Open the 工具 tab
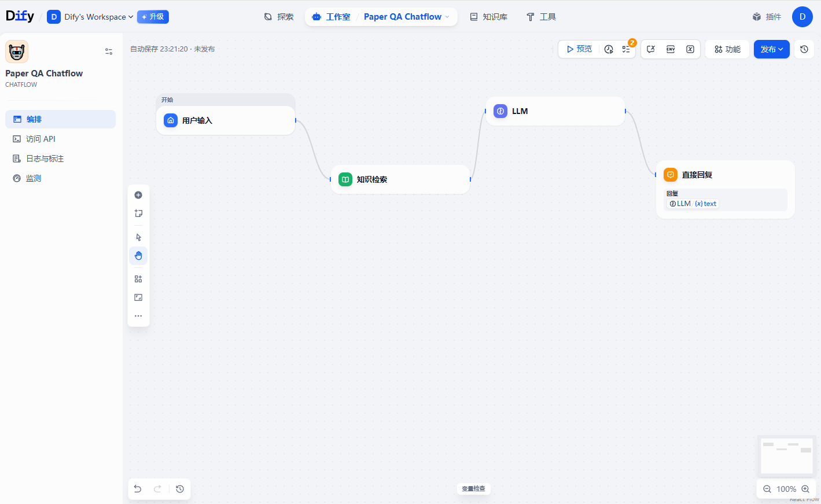Viewport: 821px width, 504px height. tap(541, 17)
